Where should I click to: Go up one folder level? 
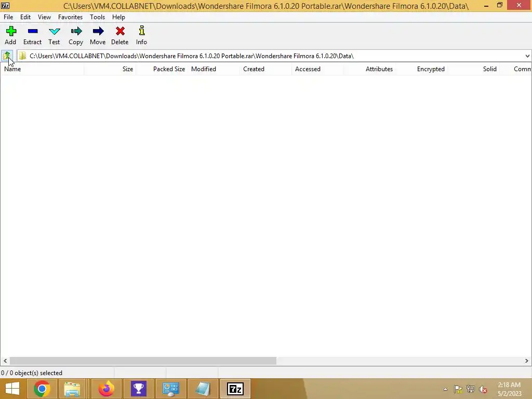[x=7, y=56]
